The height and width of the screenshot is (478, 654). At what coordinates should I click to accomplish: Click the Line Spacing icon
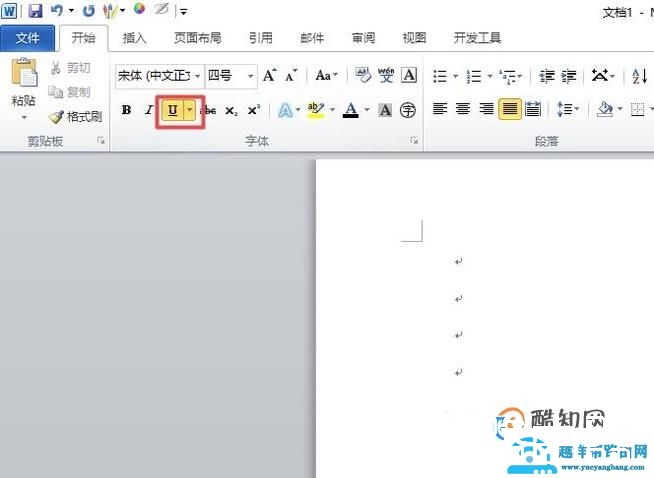564,110
